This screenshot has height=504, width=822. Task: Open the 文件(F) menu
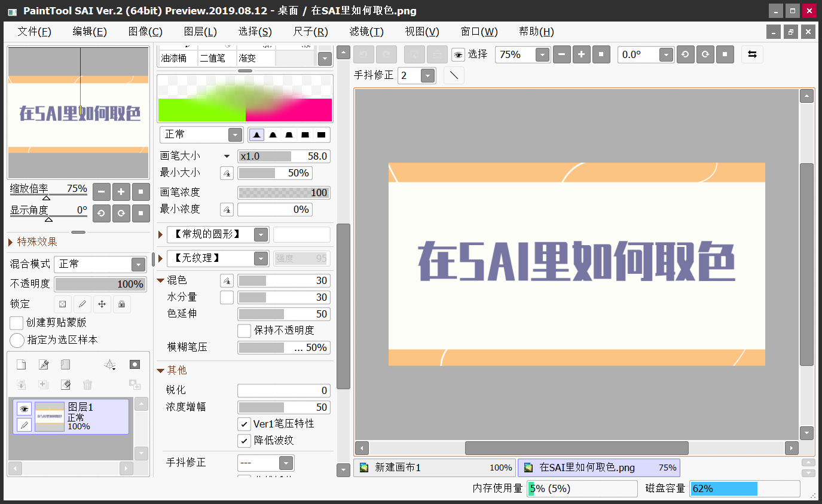coord(34,32)
